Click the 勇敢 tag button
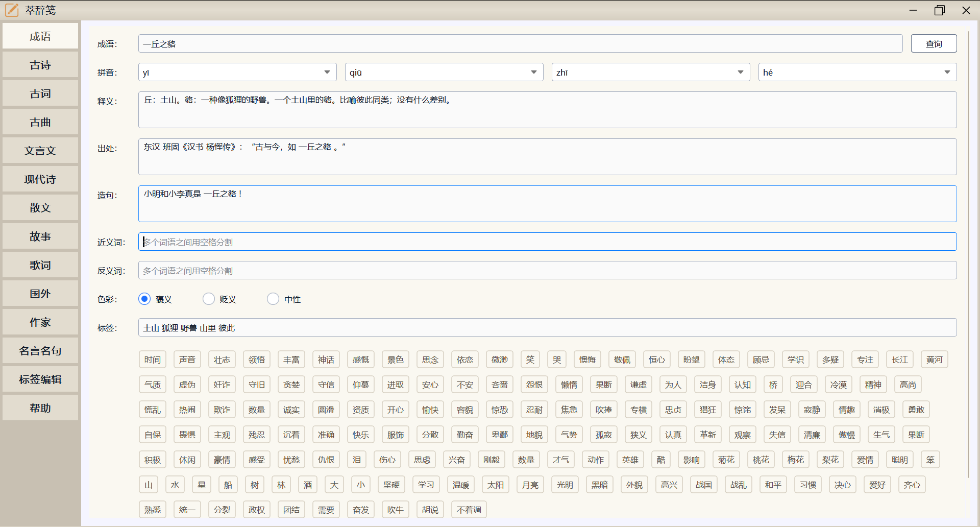This screenshot has width=980, height=527. click(916, 410)
